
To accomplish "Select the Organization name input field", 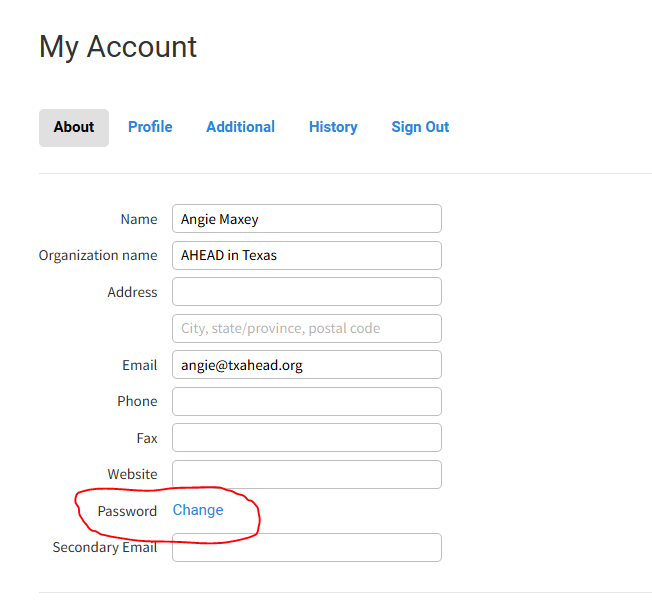I will coord(307,255).
